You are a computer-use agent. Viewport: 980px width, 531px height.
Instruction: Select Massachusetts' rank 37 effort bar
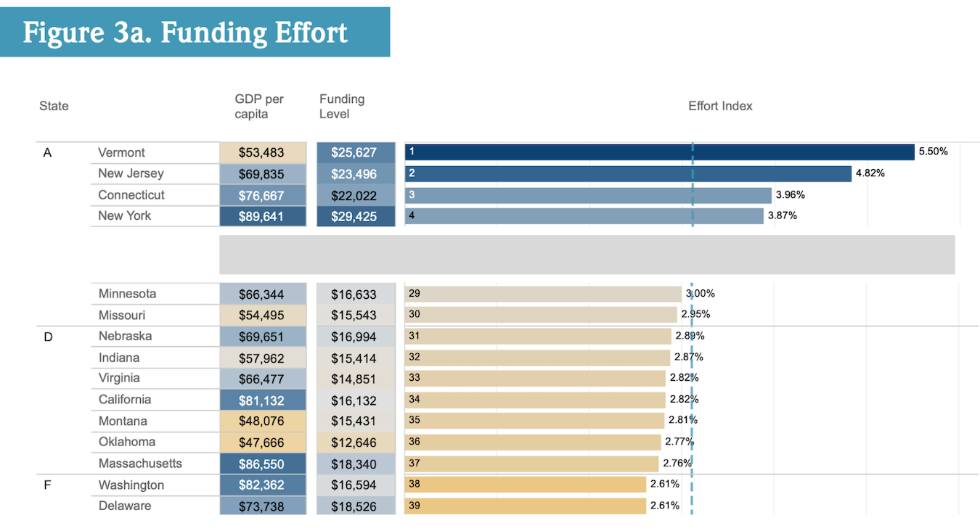click(531, 464)
